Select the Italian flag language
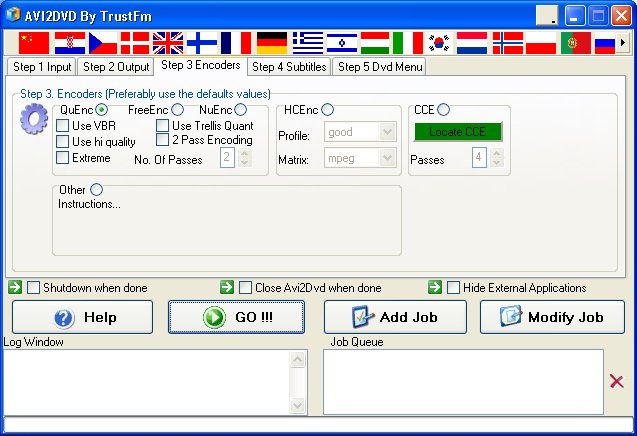This screenshot has width=637, height=436. pyautogui.click(x=408, y=43)
